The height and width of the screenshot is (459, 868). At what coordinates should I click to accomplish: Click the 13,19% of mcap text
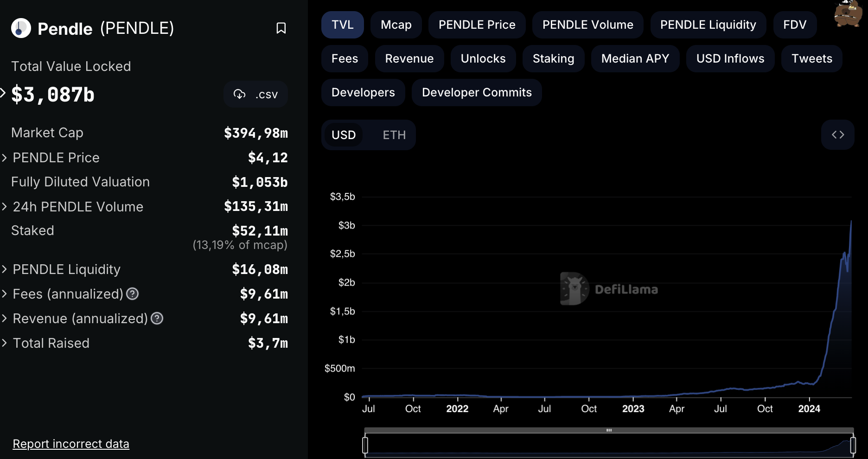click(x=240, y=245)
